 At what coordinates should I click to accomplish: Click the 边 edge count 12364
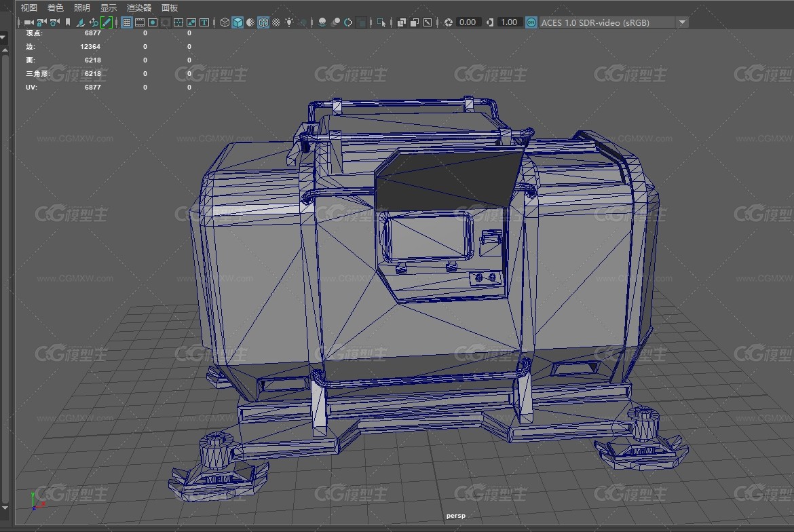point(90,47)
